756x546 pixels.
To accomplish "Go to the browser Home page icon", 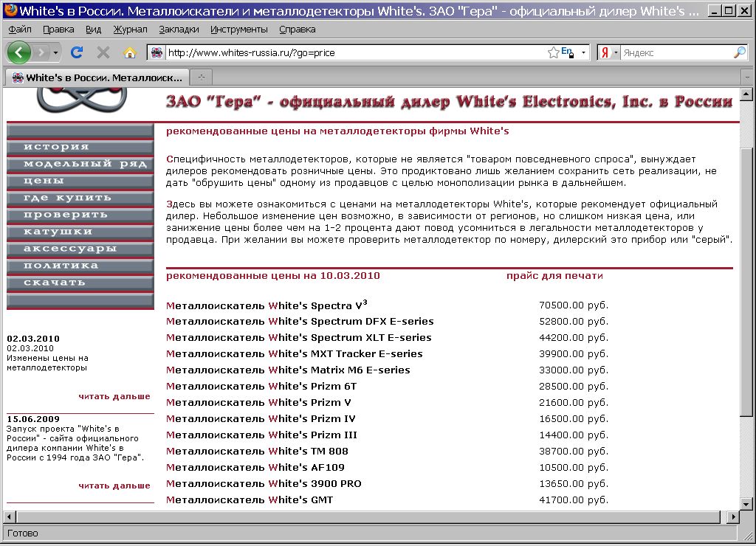I will (129, 52).
